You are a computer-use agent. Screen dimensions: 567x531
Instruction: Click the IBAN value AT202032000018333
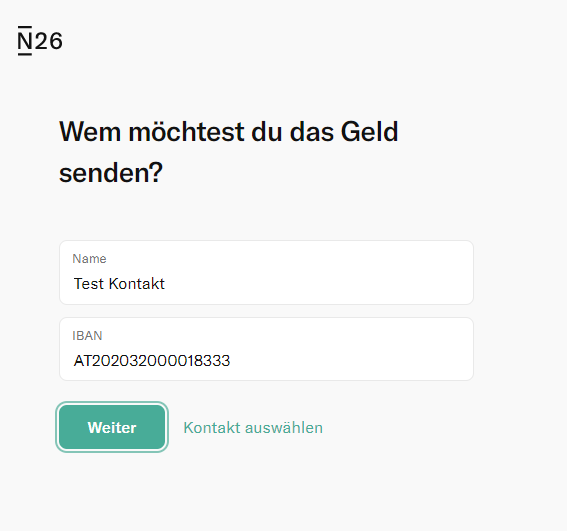(152, 361)
